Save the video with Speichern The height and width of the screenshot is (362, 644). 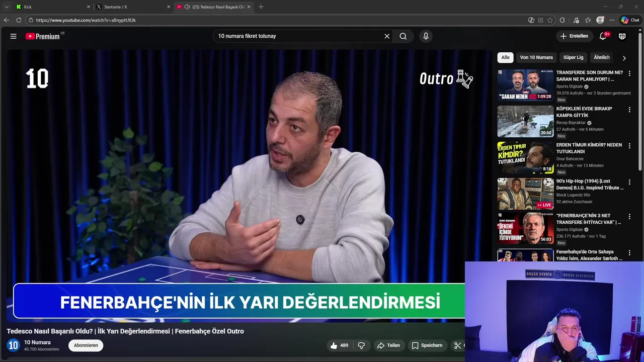coord(427,345)
